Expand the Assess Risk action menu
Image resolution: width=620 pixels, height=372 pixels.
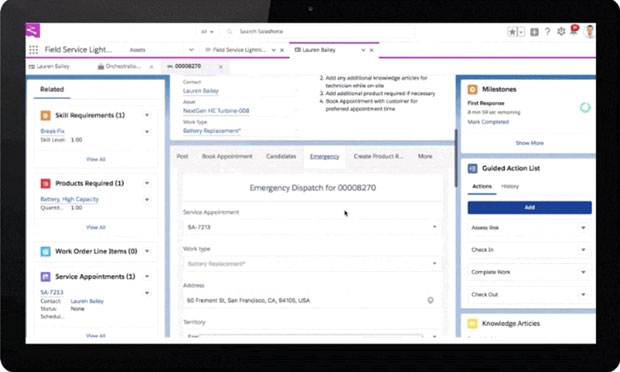(583, 228)
